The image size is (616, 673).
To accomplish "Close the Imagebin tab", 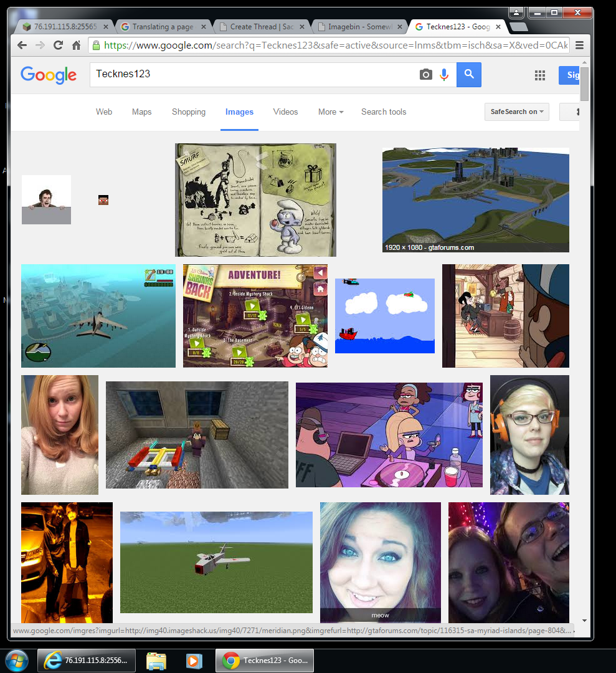I will (400, 27).
